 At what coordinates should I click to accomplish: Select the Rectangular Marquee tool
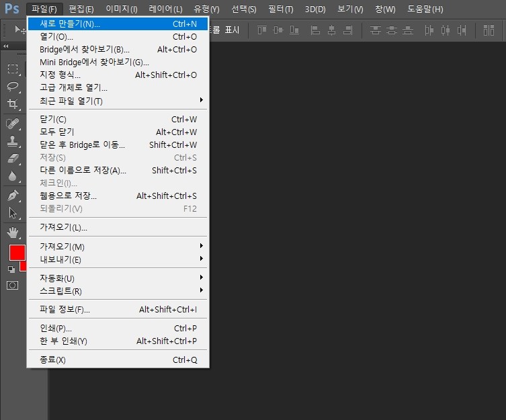pyautogui.click(x=13, y=69)
